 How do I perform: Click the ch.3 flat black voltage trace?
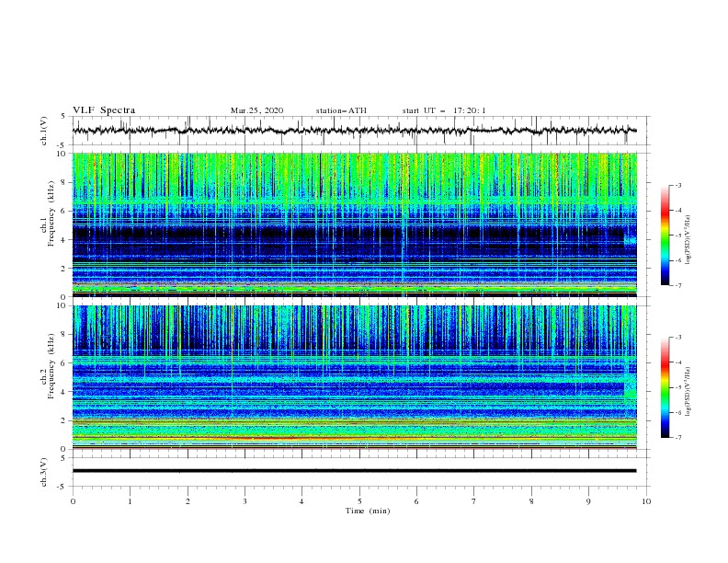point(354,471)
